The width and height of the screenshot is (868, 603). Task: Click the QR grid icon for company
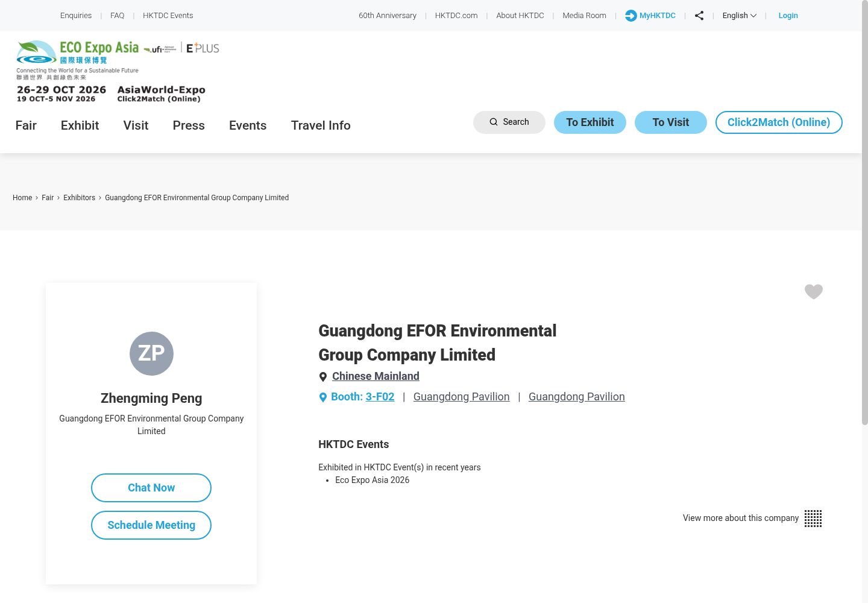(813, 519)
